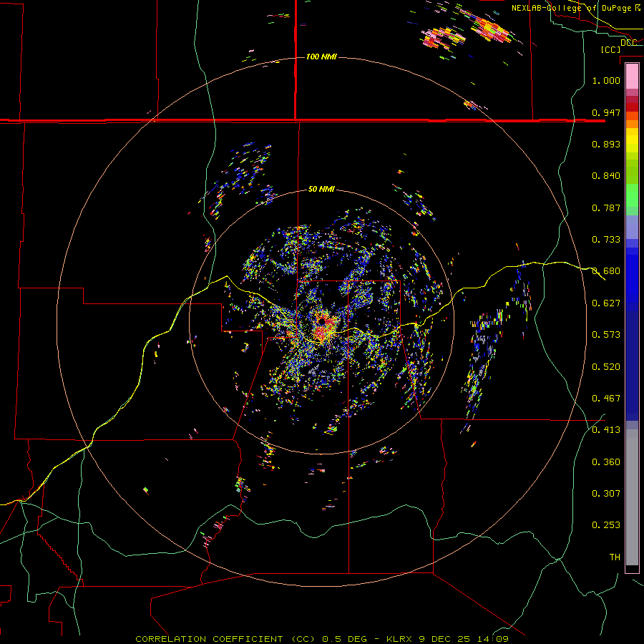644x644 pixels.
Task: Click the CORRELATION COEFFICIENT (CC) caption text
Action: tap(225, 639)
